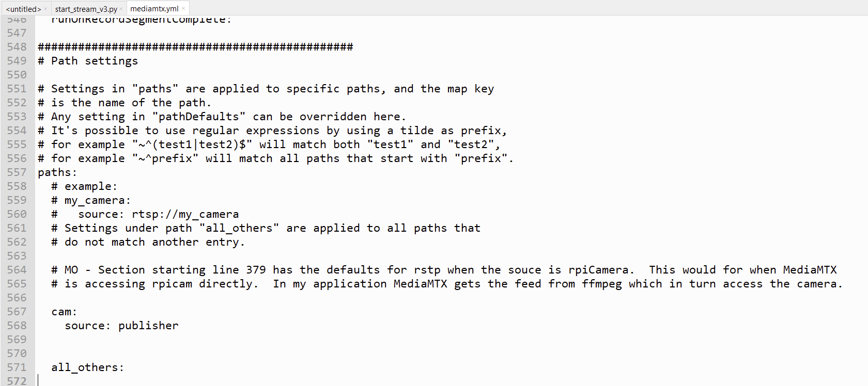Screen dimensions: 868x386
Task: Switch to the <untitled> tab
Action: (23, 9)
